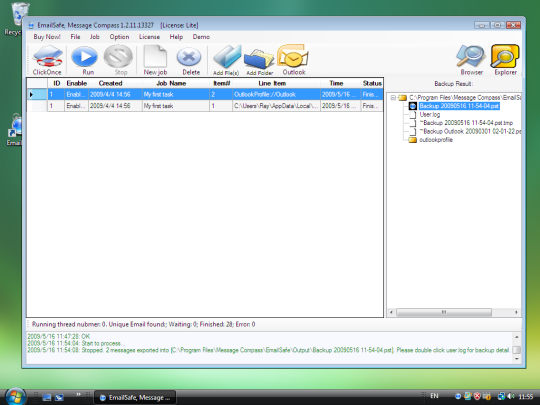Sort by the Enable column header
Viewport: 540px width, 405px height.
[76, 83]
